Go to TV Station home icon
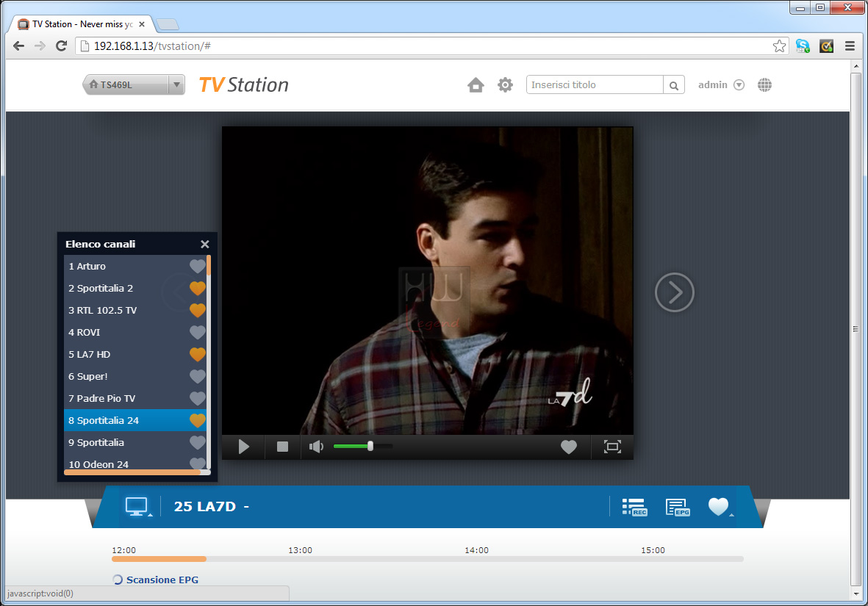This screenshot has width=868, height=606. (476, 84)
